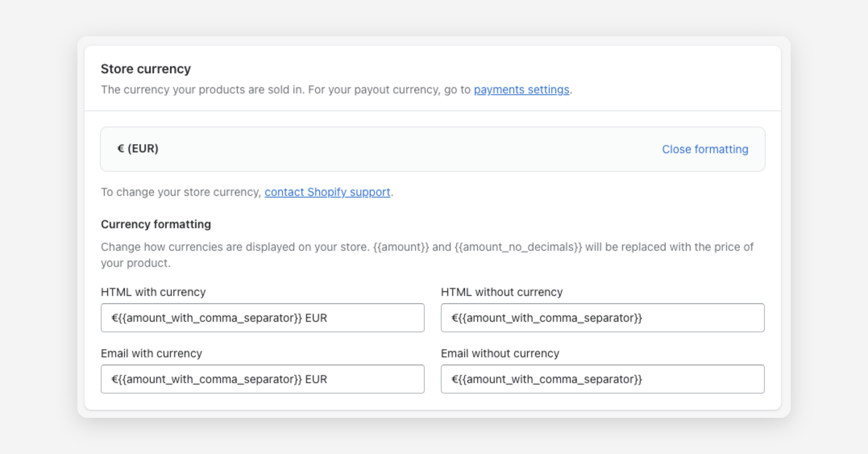The height and width of the screenshot is (454, 868).
Task: Click "To change your store currency" text
Action: 181,192
